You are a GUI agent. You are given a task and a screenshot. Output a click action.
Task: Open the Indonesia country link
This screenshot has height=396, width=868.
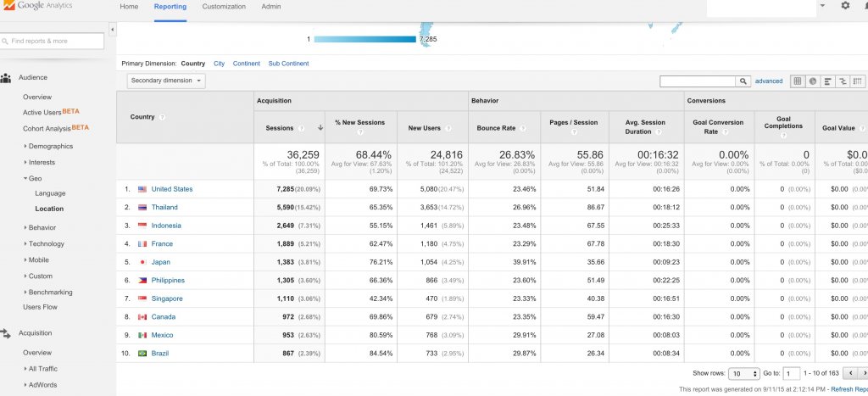pyautogui.click(x=166, y=226)
